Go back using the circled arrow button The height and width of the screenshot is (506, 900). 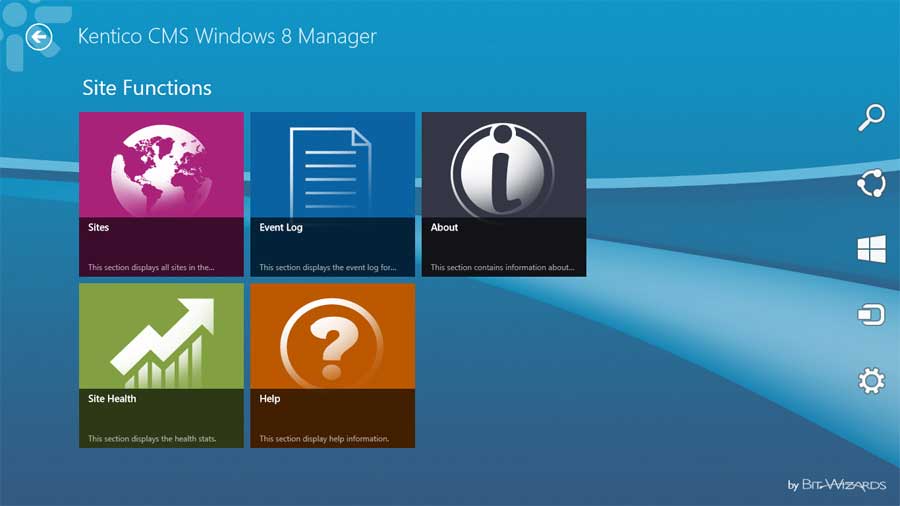pyautogui.click(x=38, y=37)
